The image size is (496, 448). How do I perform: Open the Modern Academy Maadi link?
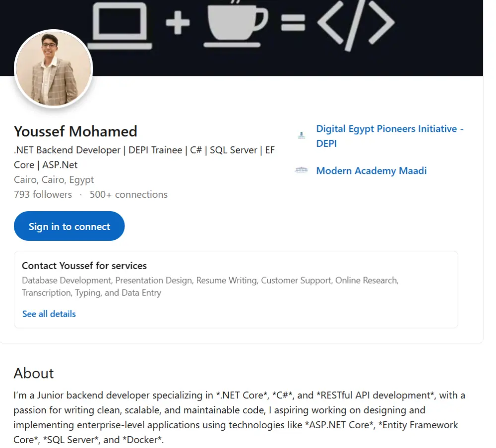click(372, 171)
